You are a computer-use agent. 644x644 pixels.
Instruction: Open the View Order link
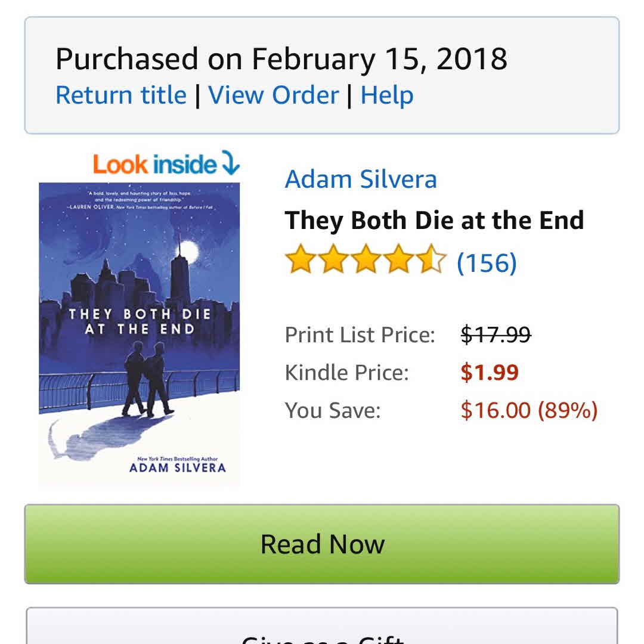274,95
